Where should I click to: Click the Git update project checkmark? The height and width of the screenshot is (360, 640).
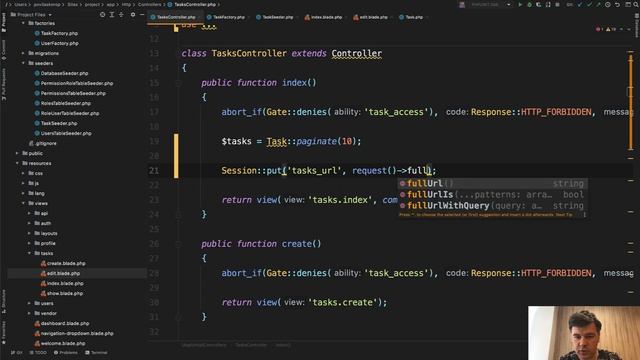click(580, 4)
